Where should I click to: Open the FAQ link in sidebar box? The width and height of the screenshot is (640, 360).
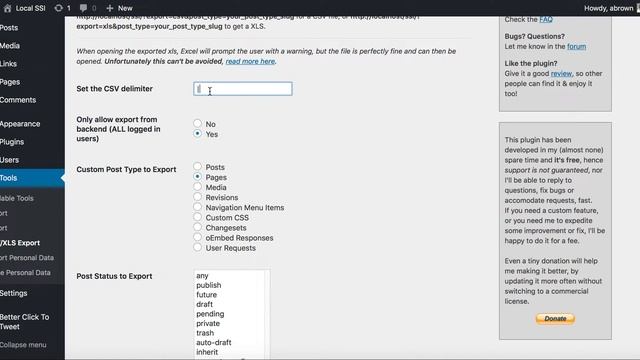pos(546,20)
